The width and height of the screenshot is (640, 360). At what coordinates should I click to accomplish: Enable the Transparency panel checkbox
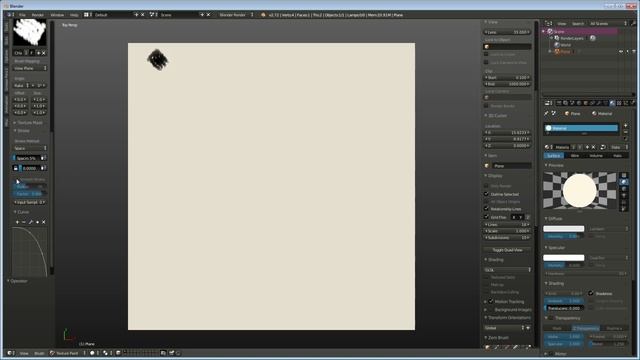tap(551, 318)
